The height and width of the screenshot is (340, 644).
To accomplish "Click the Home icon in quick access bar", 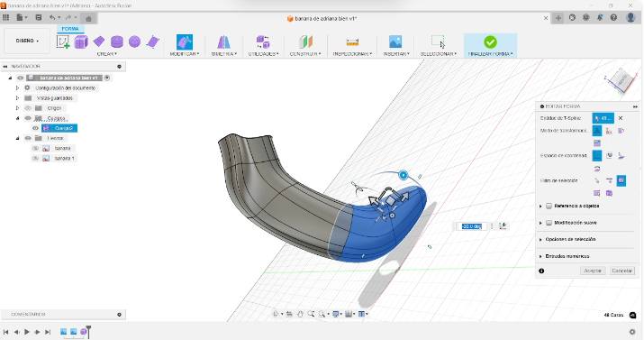I will pyautogui.click(x=88, y=18).
